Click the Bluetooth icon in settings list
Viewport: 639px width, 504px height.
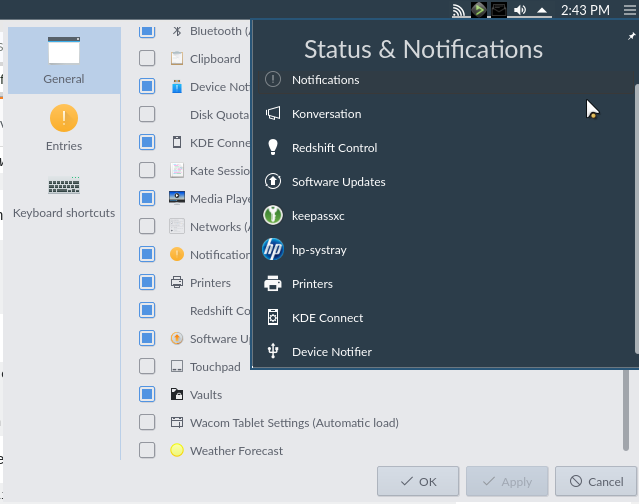[x=177, y=31]
